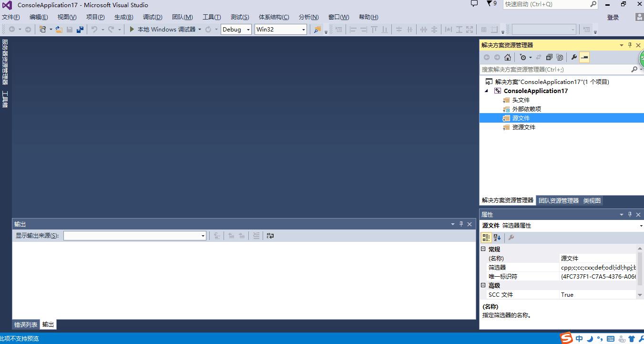The height and width of the screenshot is (344, 644).
Task: Click the 筛选器 property value
Action: (598, 267)
